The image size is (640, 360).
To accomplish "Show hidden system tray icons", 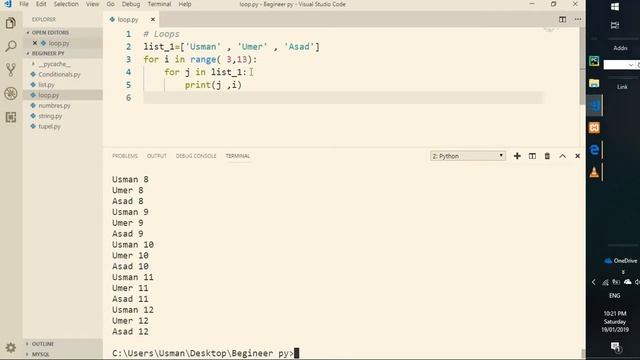I will [x=593, y=282].
